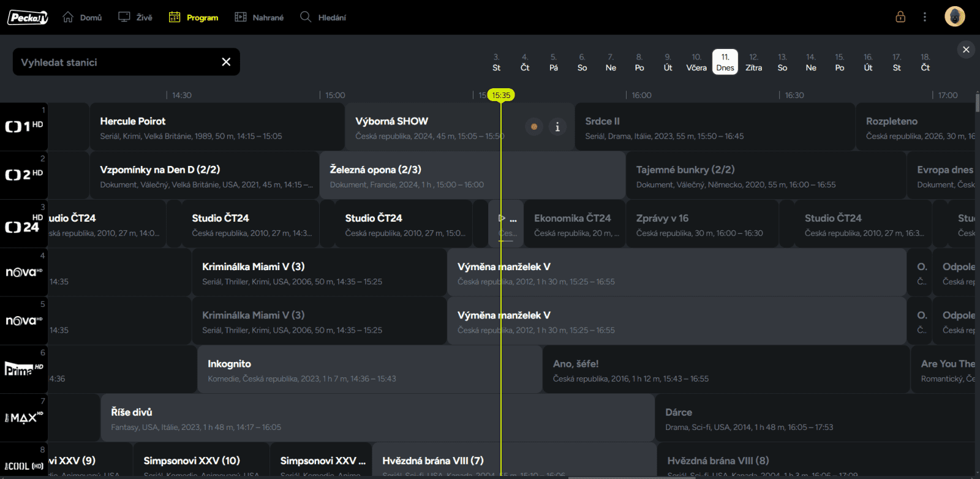Screen dimensions: 980x479
Task: Select day 6. So
Action: click(x=582, y=62)
